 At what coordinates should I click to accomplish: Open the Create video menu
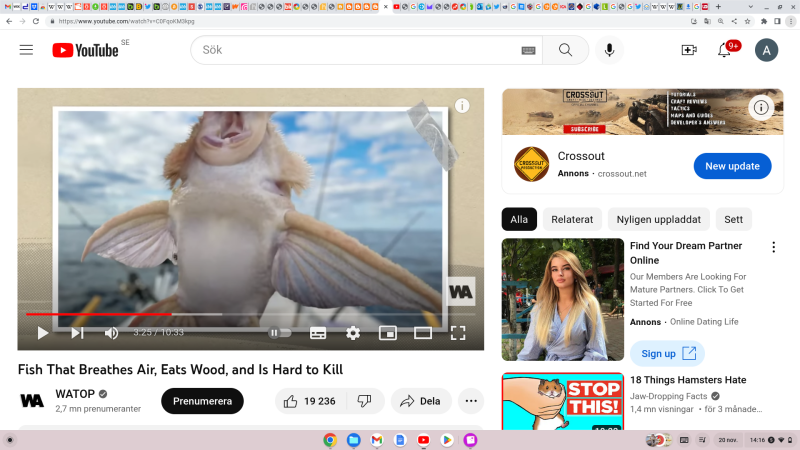(x=689, y=50)
